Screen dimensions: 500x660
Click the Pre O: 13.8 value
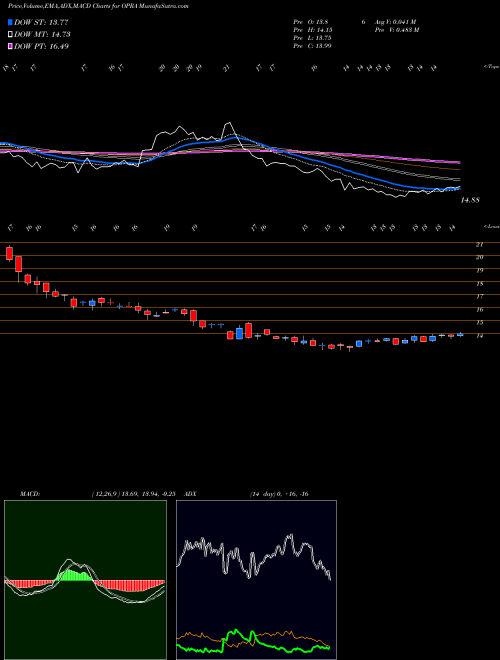coord(312,22)
